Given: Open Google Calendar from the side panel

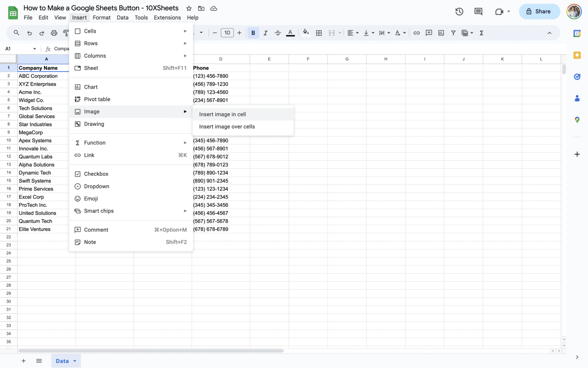Looking at the screenshot, I should (x=577, y=34).
